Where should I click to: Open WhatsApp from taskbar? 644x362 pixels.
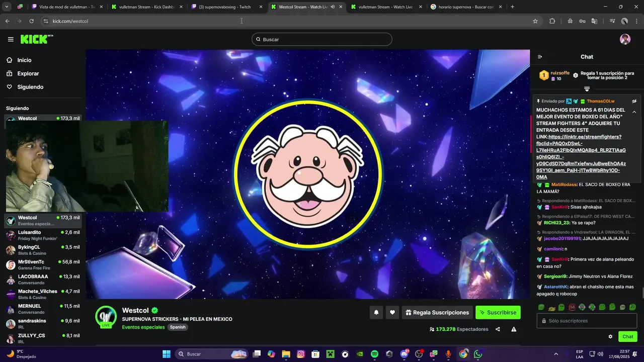click(x=478, y=354)
